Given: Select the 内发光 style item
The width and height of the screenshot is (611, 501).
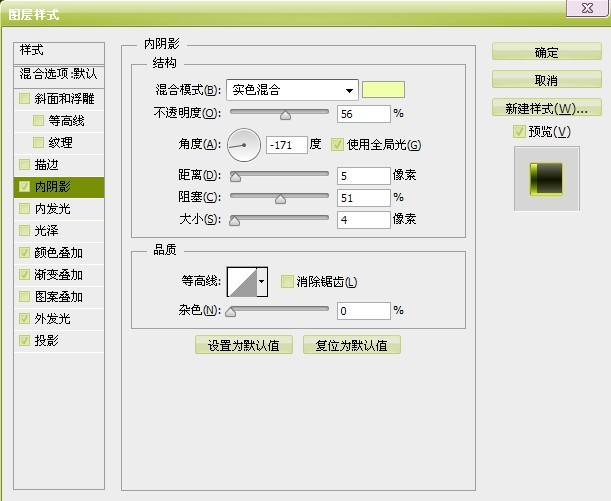Looking at the screenshot, I should [59, 209].
